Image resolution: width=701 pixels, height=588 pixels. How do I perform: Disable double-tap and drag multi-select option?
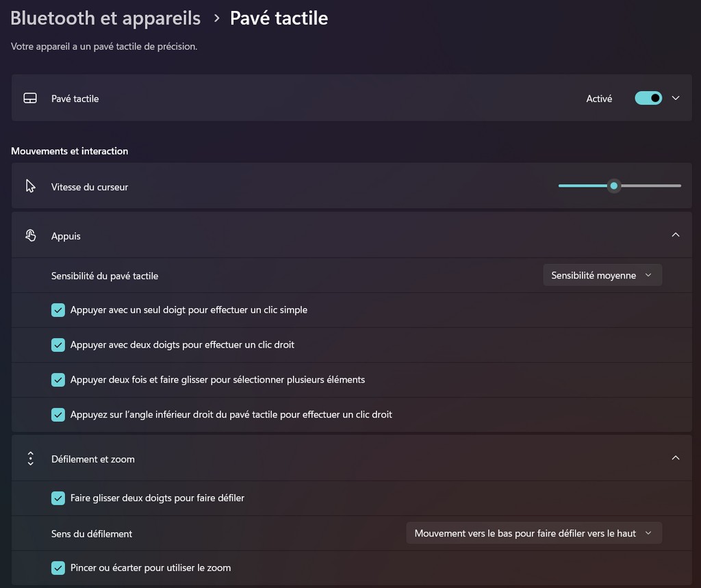58,380
